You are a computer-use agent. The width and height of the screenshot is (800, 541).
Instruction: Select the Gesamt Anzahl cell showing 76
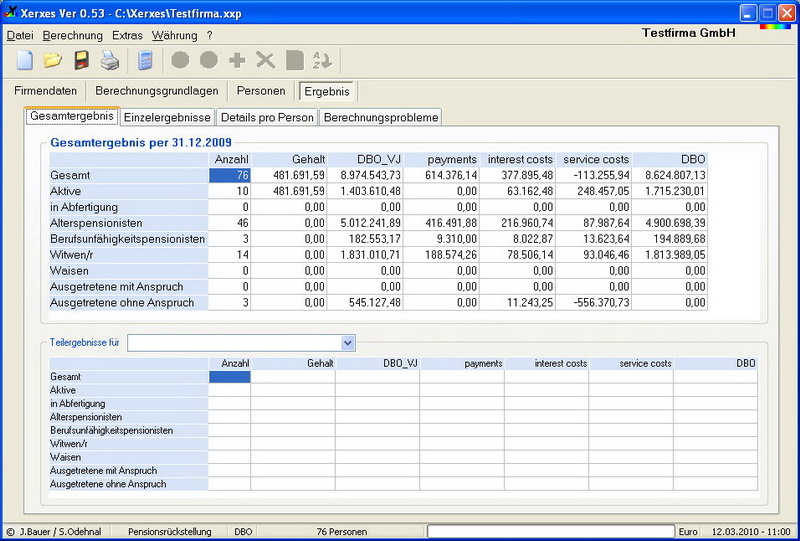pos(229,175)
